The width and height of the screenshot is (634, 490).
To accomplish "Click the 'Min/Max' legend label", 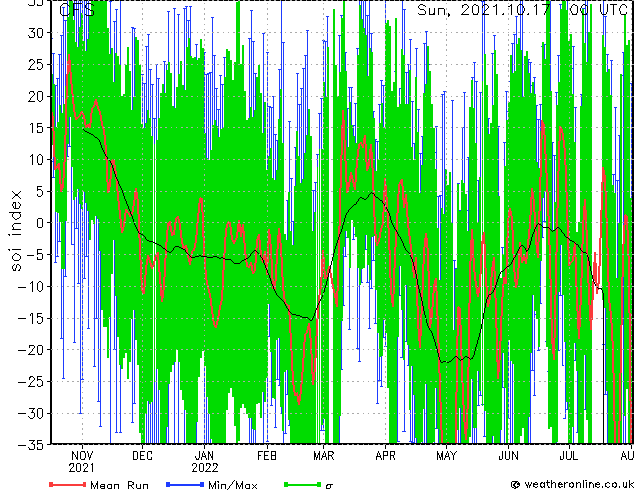I will coord(233,485).
